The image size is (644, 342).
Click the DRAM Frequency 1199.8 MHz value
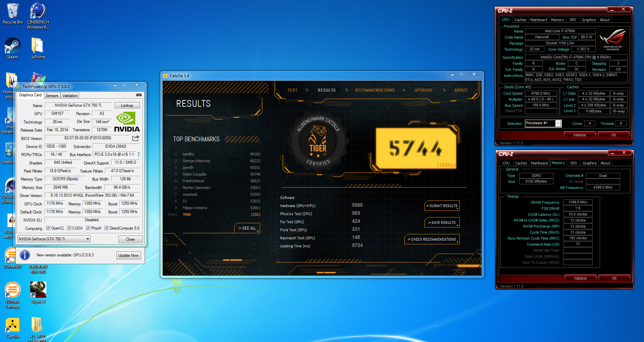coord(578,202)
